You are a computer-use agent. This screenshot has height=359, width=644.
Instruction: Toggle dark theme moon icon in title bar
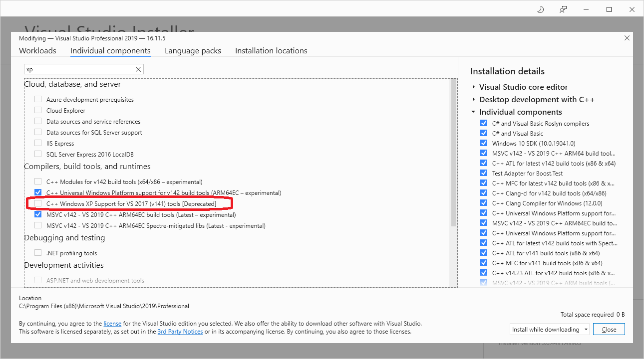click(540, 9)
